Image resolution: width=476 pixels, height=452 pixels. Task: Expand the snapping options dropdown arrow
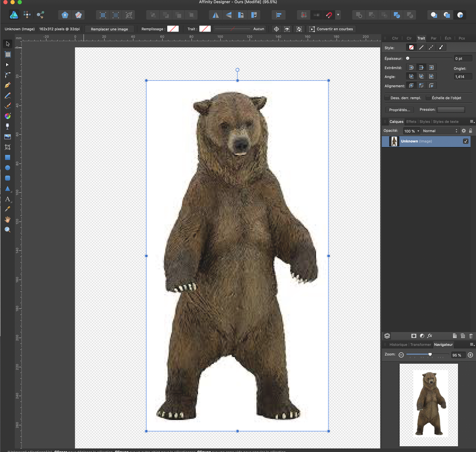pyautogui.click(x=338, y=14)
